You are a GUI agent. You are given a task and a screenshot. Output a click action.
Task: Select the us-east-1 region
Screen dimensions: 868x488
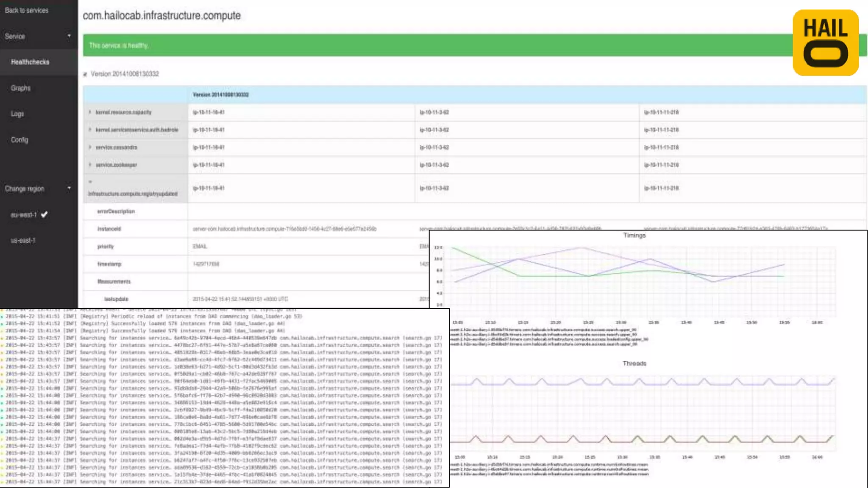click(23, 240)
